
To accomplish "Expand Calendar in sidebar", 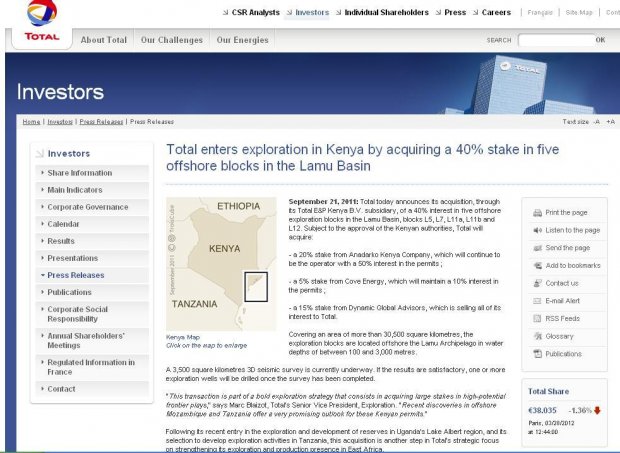I will (92, 224).
